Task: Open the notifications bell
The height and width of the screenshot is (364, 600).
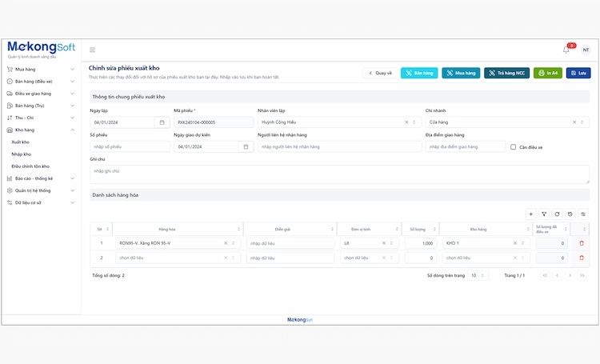Action: click(566, 50)
